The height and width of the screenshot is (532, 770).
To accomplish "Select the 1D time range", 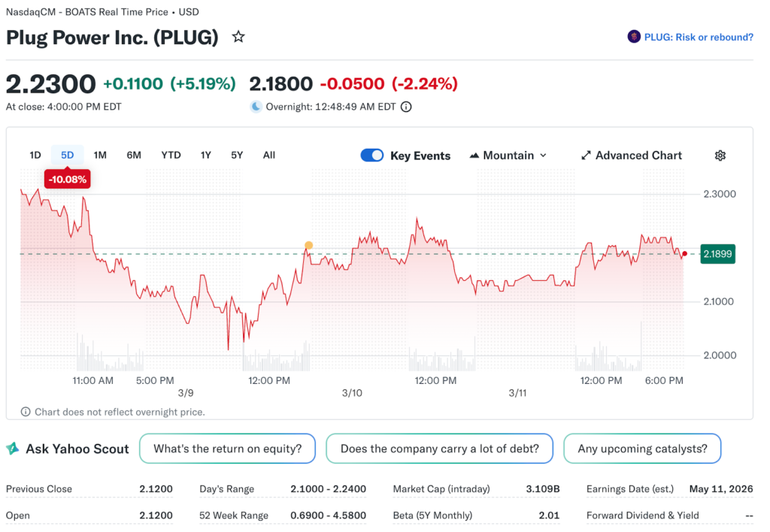I will (x=35, y=156).
